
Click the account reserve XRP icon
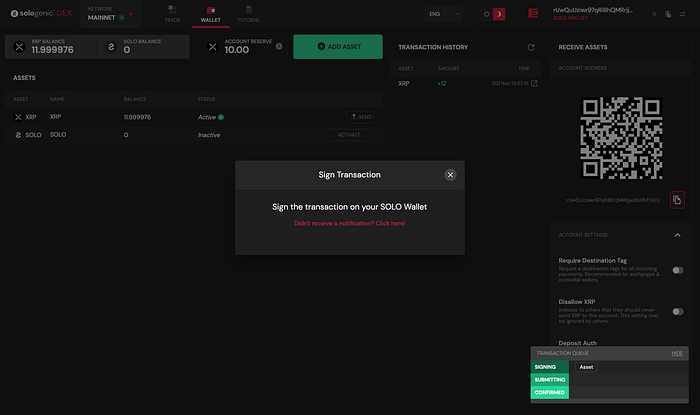[x=212, y=46]
